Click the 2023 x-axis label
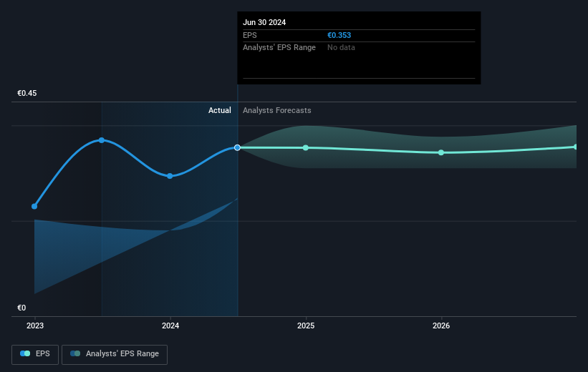 (35, 325)
